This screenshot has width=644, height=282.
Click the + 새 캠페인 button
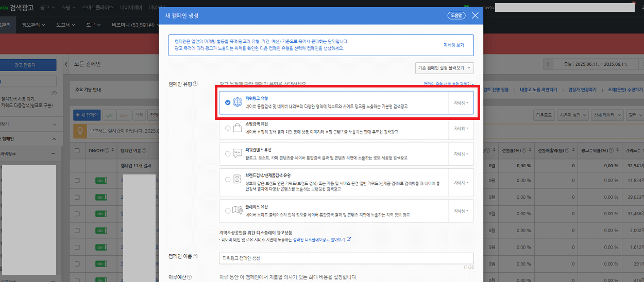[x=86, y=115]
